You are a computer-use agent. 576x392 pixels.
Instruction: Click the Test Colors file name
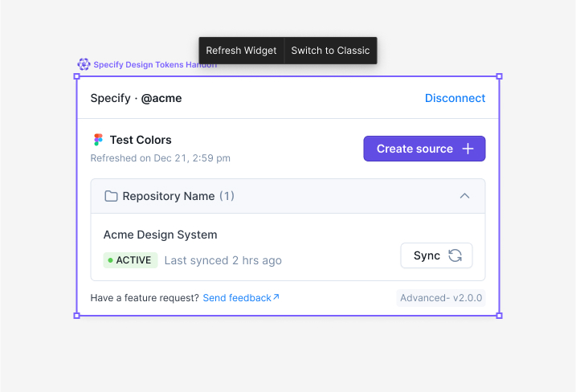coord(141,140)
